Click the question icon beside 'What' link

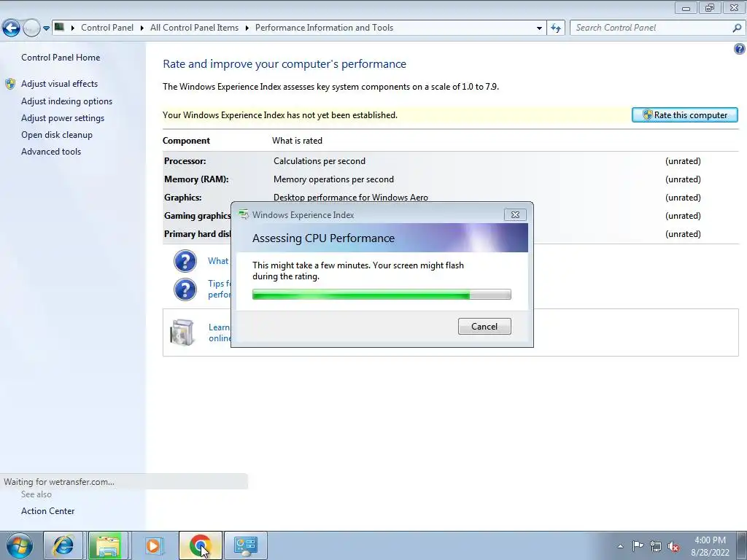pyautogui.click(x=185, y=261)
